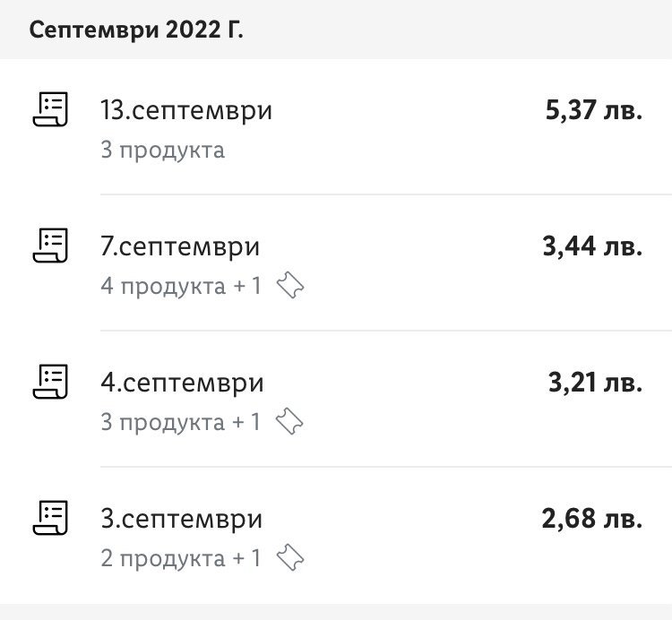Click coupon icon on 3.септември entry
Viewport: 672px width, 620px height.
coord(289,558)
